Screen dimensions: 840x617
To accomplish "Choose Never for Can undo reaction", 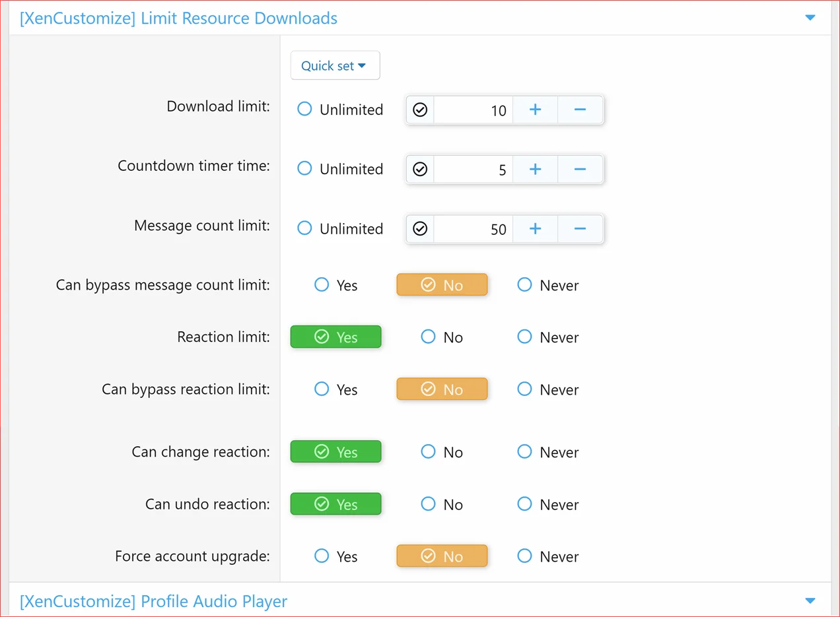I will [x=548, y=504].
